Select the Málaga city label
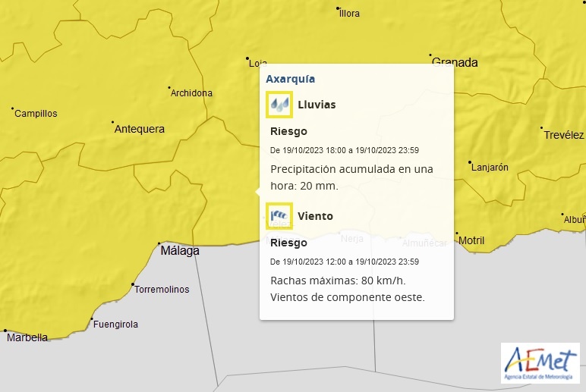Image resolution: width=586 pixels, height=392 pixels. [x=180, y=251]
